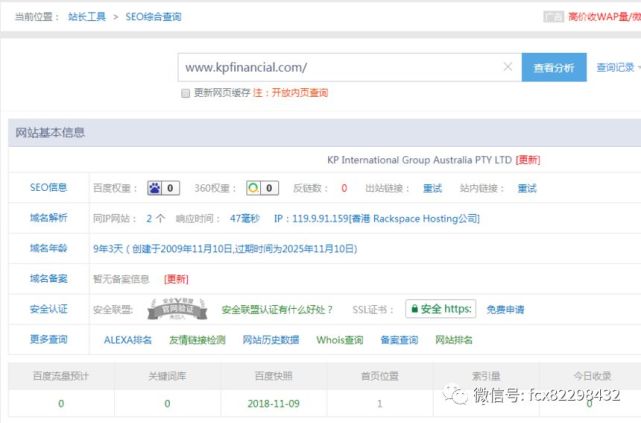Click the 首页位置 column header

380,376
